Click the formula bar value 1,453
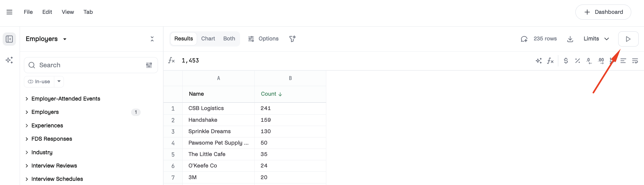The image size is (644, 185). tap(190, 61)
